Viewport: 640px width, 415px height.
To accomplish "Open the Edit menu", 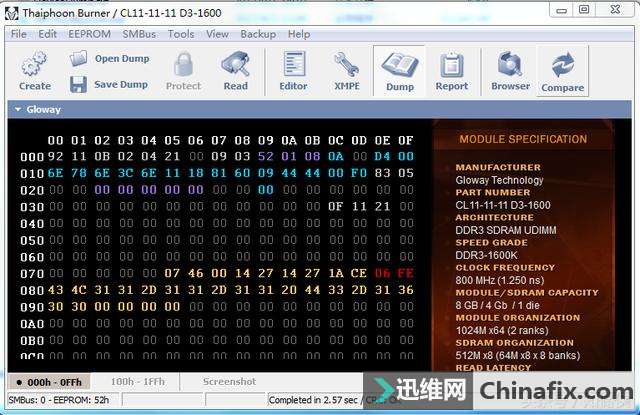I will [47, 34].
